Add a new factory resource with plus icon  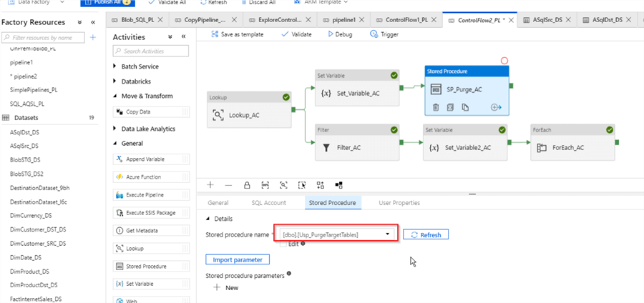[92, 36]
